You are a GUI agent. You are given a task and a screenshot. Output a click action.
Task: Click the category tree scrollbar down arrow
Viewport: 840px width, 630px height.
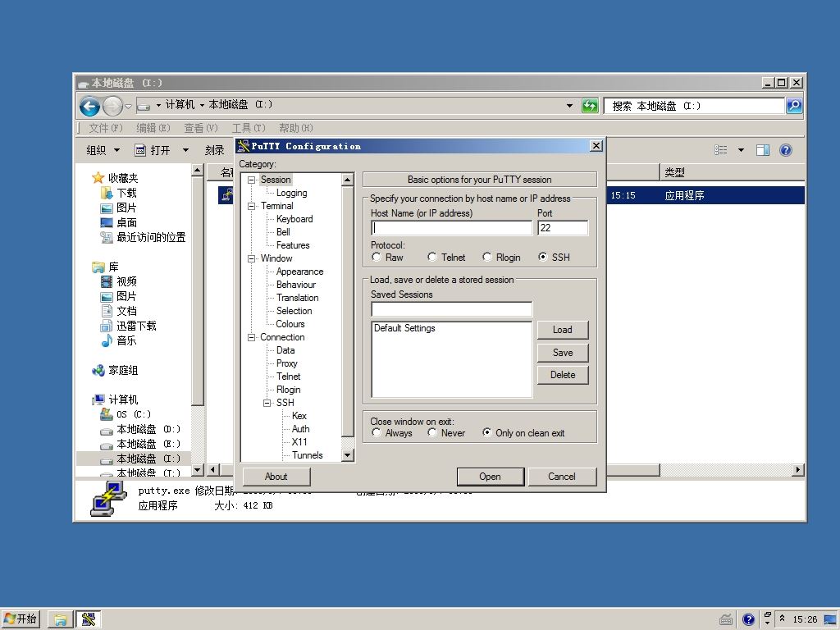(x=347, y=455)
